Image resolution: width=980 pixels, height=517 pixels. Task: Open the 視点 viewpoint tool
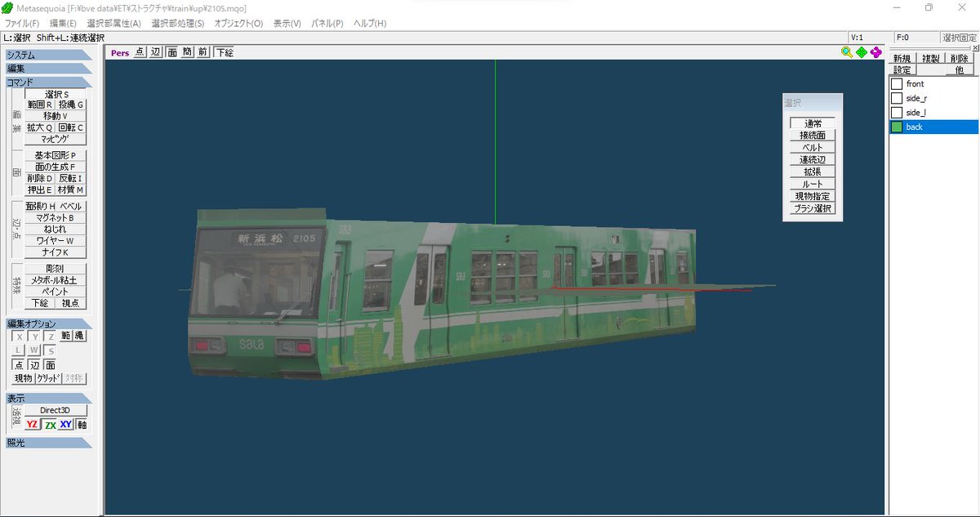tap(71, 303)
